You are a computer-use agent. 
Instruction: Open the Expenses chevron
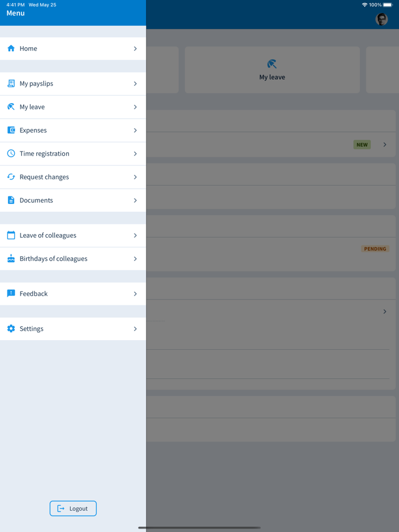(135, 130)
